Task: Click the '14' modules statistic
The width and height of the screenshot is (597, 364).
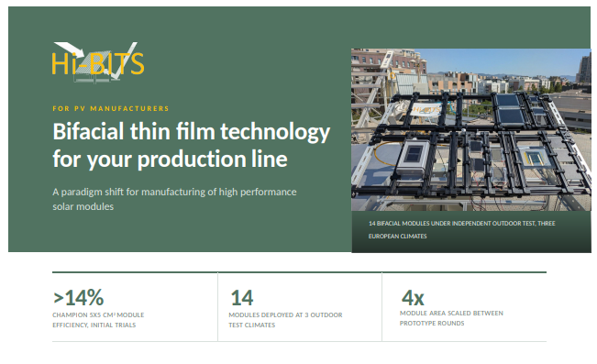Action: click(x=242, y=298)
